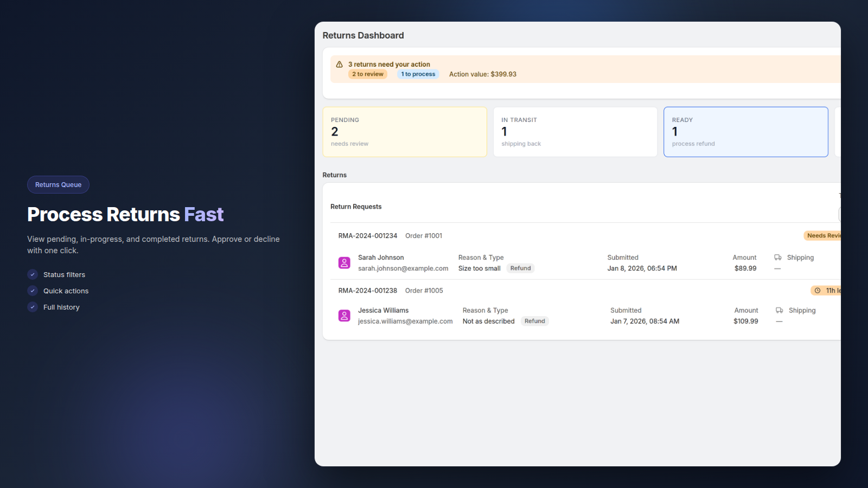Select the Pending status card
This screenshot has height=488, width=868.
click(x=405, y=132)
